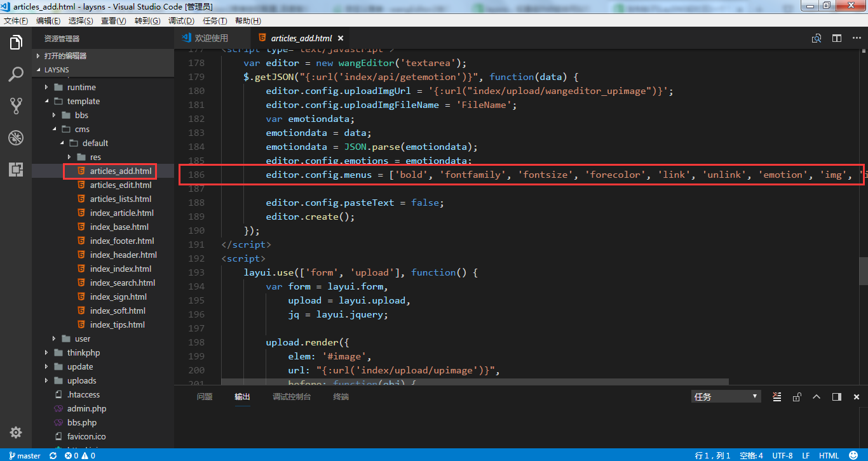Viewport: 868px width, 461px height.
Task: Maximize the panel with the up chevron
Action: [x=817, y=397]
